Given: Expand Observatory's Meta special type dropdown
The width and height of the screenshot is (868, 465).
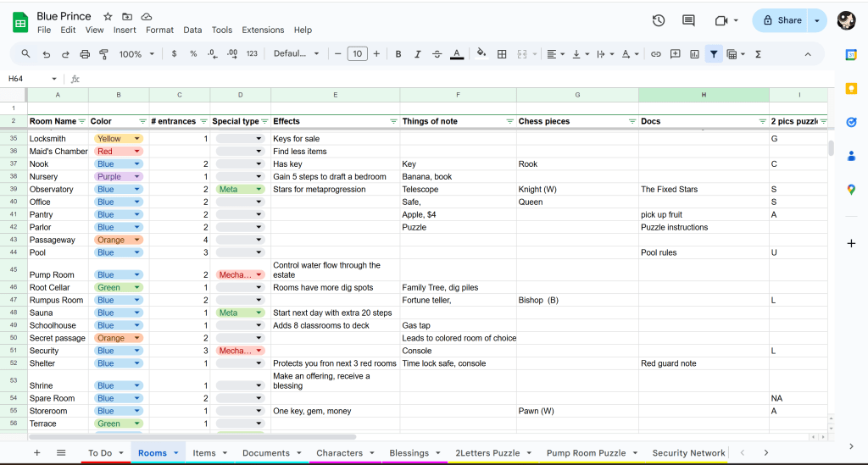Looking at the screenshot, I should click(x=259, y=190).
